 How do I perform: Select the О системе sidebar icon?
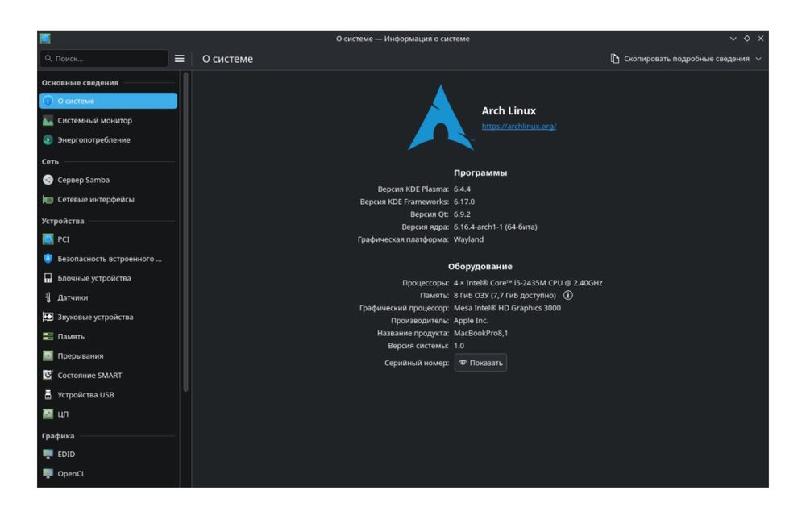point(48,102)
